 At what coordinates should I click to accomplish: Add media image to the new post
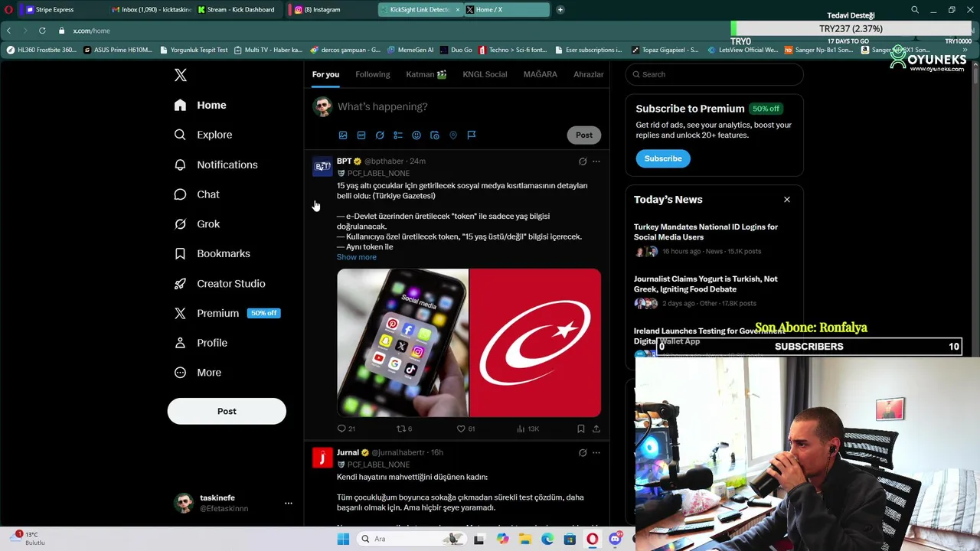[x=343, y=135]
